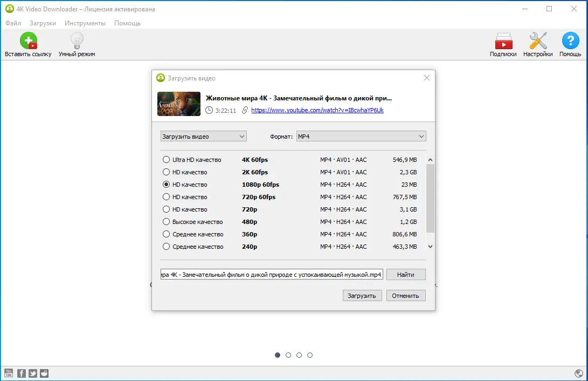Screen dimensions: 588x381
Task: Click the 1,2 GB size value
Action: (x=409, y=221)
